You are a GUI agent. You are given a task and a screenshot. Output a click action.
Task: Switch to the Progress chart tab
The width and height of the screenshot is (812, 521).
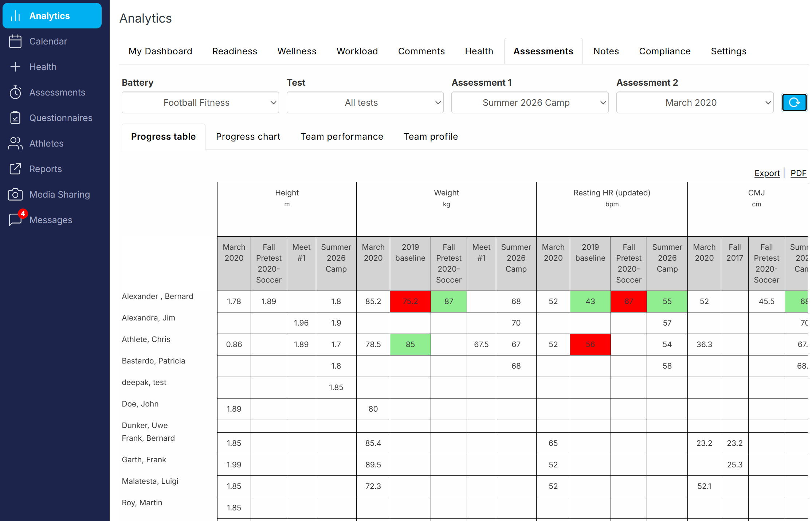coord(248,137)
